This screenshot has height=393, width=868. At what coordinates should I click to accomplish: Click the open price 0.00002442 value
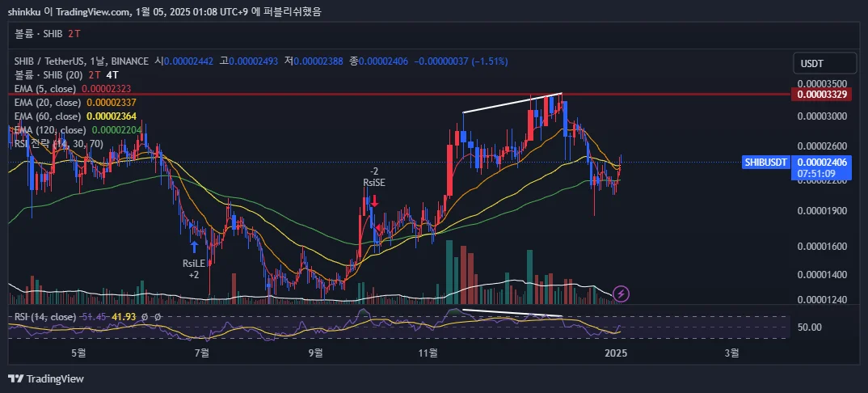pyautogui.click(x=188, y=61)
